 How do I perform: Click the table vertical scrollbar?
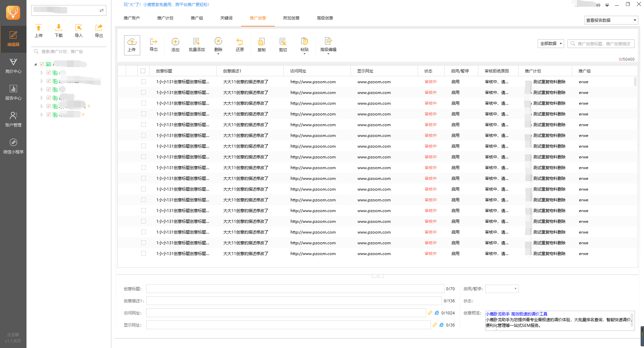[x=635, y=82]
